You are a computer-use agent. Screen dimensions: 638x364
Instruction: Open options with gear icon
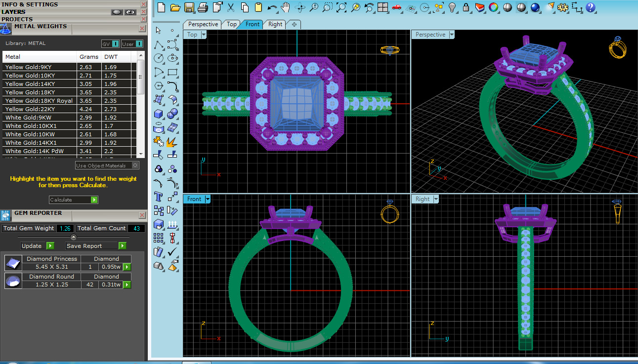(562, 7)
